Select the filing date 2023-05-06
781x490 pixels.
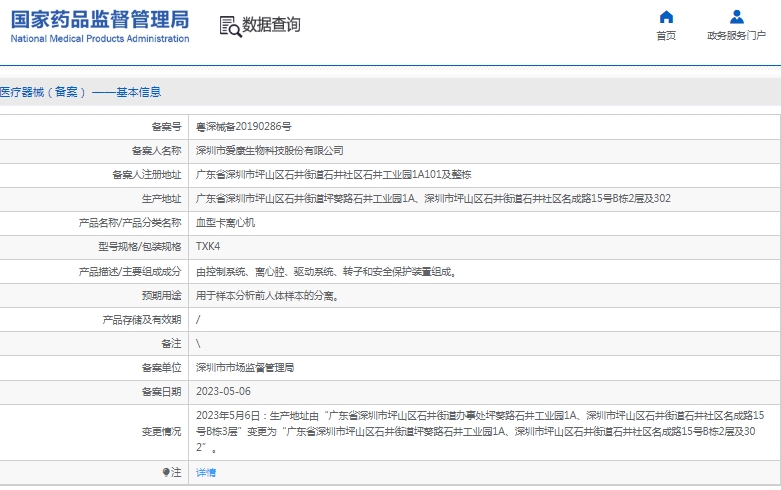tap(223, 391)
